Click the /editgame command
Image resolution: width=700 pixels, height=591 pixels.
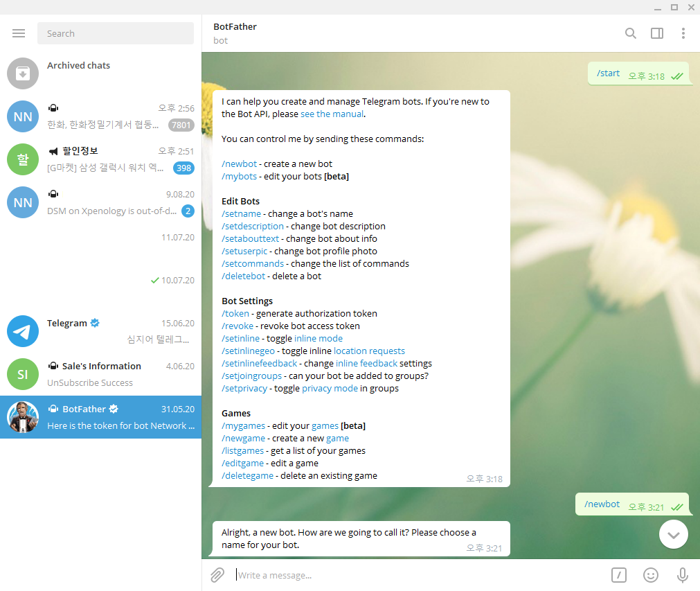242,464
